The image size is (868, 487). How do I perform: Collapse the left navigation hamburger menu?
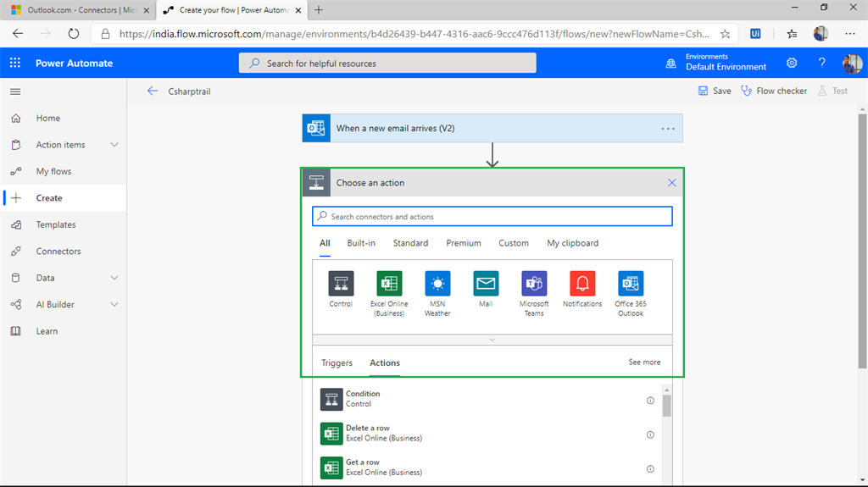(15, 91)
